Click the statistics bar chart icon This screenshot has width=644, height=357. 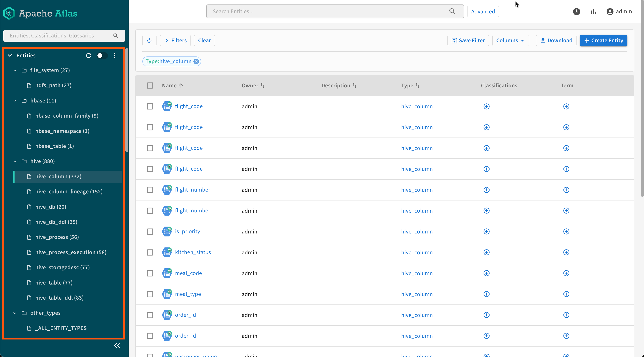594,12
